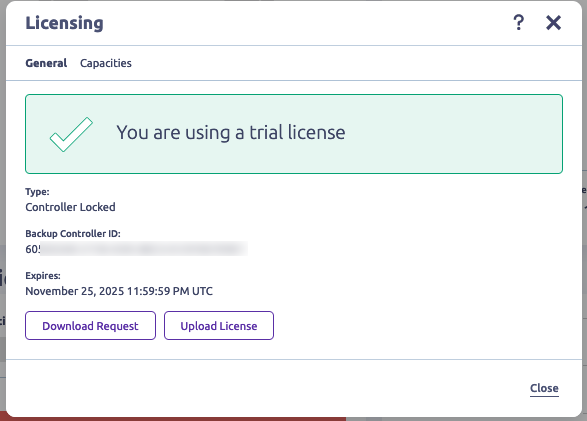The image size is (587, 421).
Task: Click the Upload License button
Action: click(x=219, y=326)
